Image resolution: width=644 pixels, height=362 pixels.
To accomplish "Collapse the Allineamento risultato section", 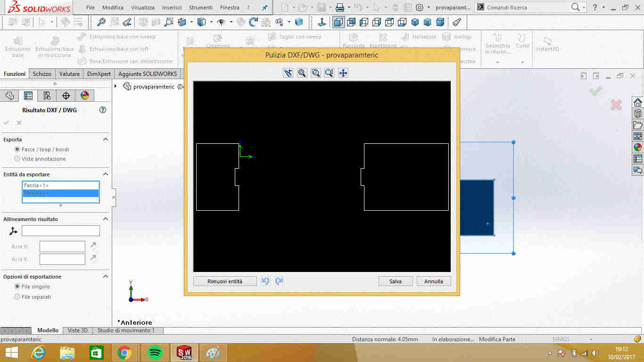I will tap(106, 219).
